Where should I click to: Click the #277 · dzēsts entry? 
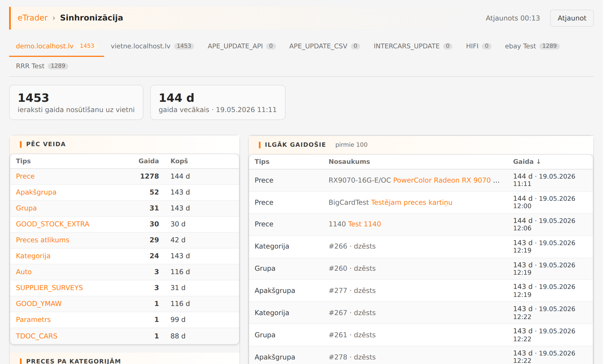(x=352, y=291)
